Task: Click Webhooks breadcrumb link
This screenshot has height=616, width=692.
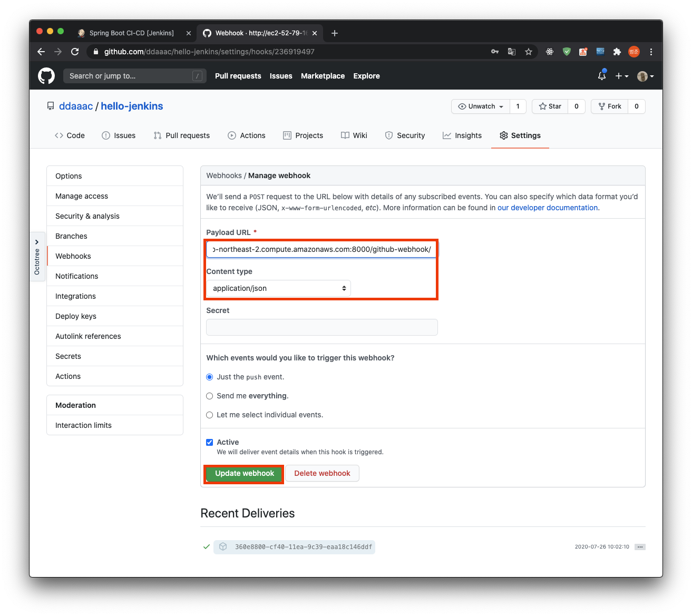Action: (224, 175)
